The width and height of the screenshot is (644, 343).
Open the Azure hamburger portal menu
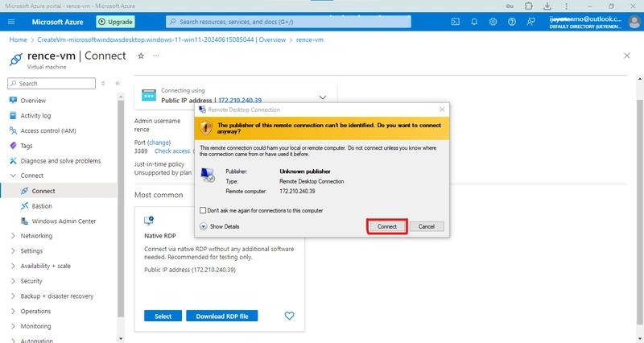[x=11, y=22]
